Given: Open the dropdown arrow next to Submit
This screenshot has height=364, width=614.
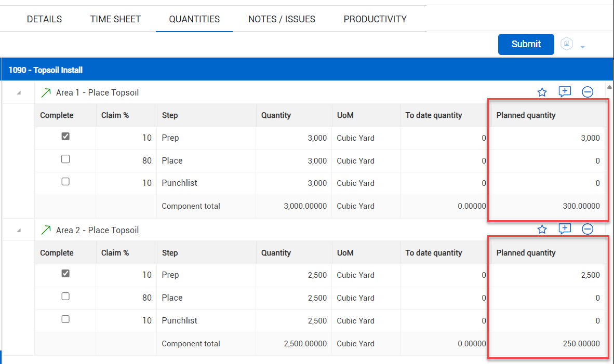Looking at the screenshot, I should [x=582, y=47].
